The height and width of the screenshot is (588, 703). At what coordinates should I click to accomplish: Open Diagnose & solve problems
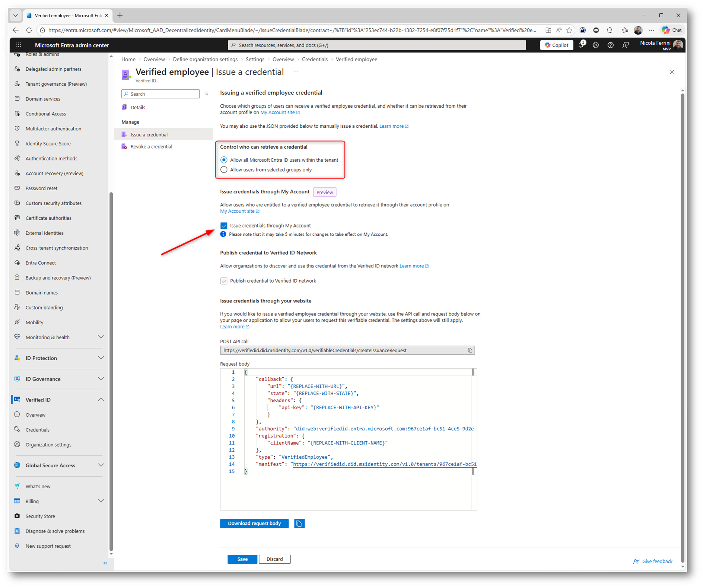55,531
